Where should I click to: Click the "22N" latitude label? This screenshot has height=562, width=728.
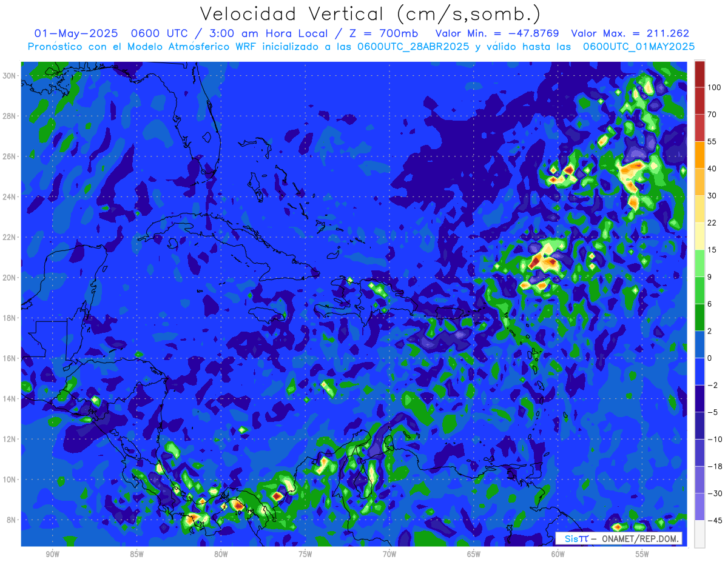coord(10,237)
